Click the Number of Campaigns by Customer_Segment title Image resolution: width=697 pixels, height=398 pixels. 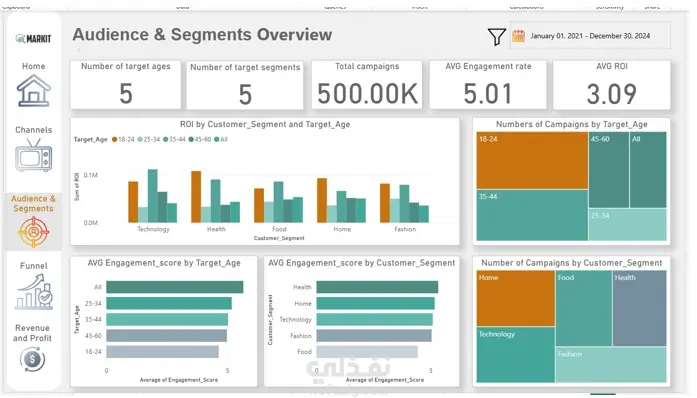click(x=572, y=263)
